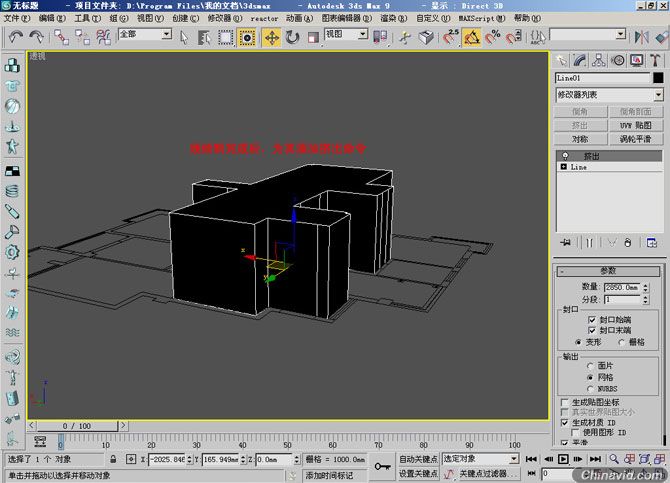Toggle the Angle Snap icon
The width and height of the screenshot is (670, 483).
coord(472,38)
